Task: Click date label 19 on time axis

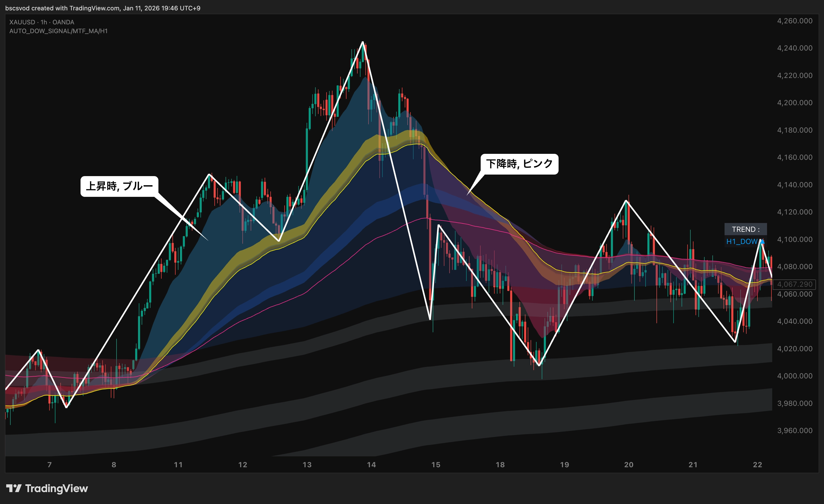Action: (565, 465)
